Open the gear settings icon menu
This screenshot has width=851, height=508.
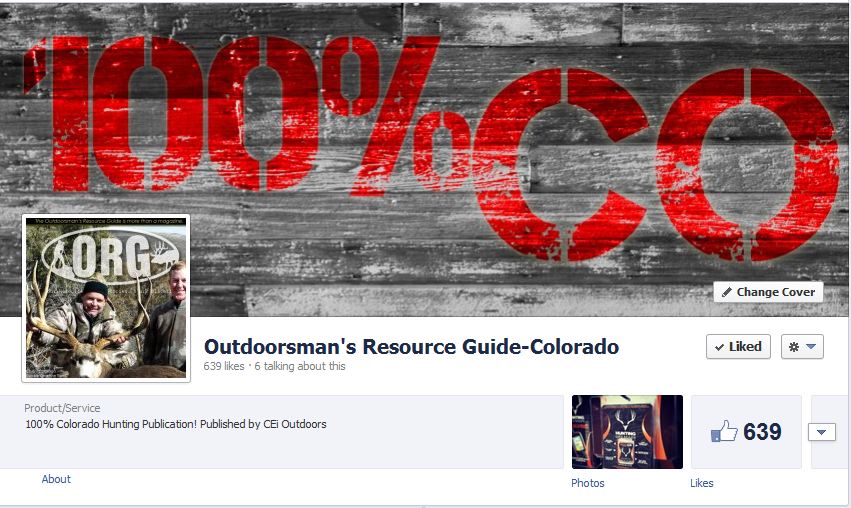793,347
